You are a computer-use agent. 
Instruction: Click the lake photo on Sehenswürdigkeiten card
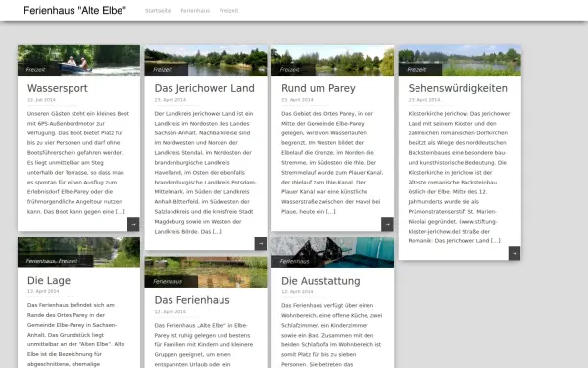click(460, 60)
